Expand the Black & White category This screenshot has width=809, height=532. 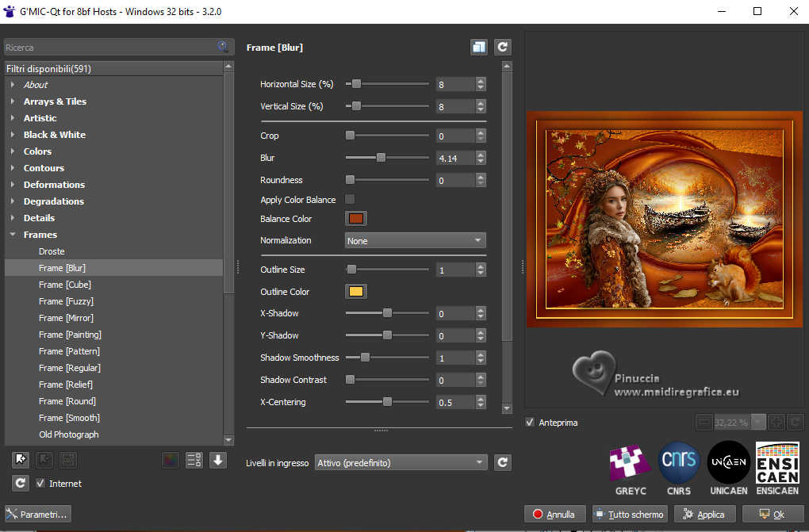(13, 135)
